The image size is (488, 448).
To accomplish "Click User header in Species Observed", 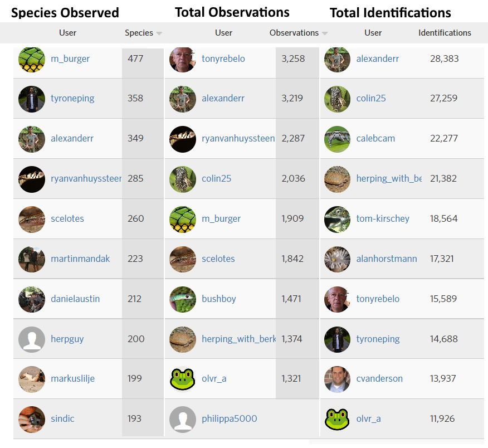I will coord(67,33).
